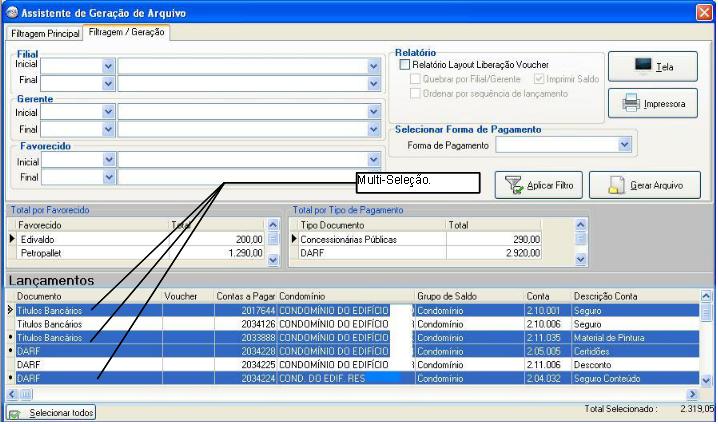718x424 pixels.
Task: Click the funnel icon on Aplicar Filtro
Action: pyautogui.click(x=513, y=185)
